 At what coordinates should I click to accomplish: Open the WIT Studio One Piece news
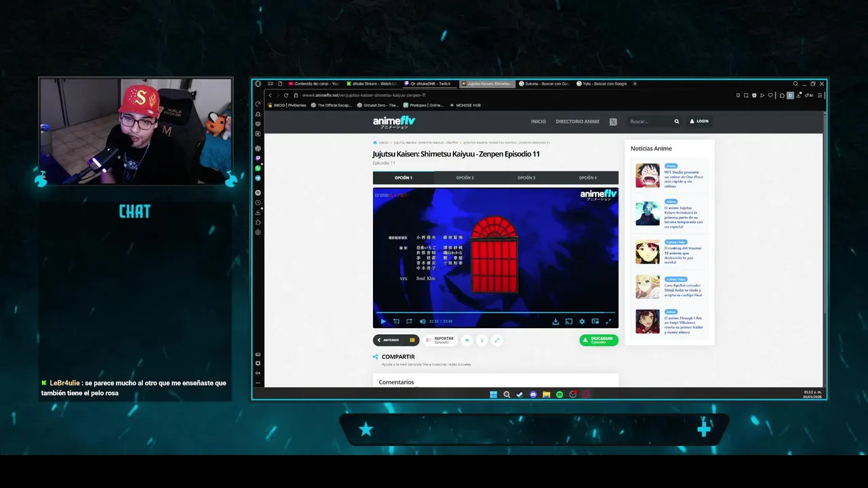click(x=684, y=178)
